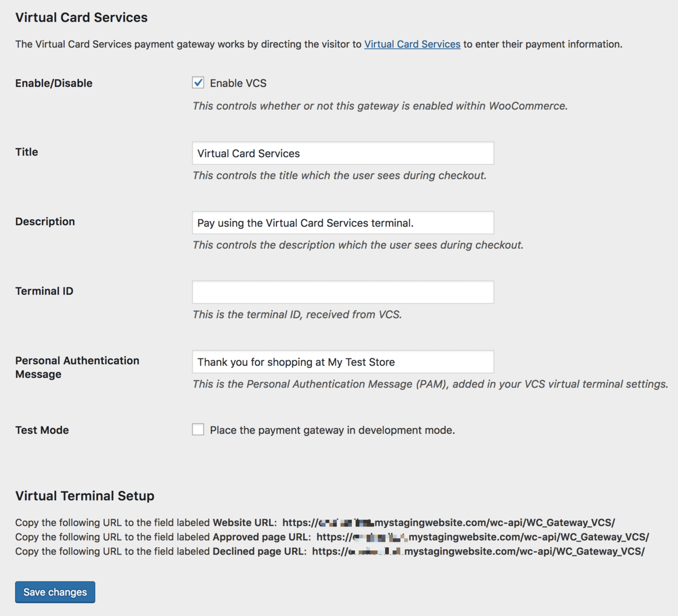This screenshot has width=678, height=616.
Task: Click inside the Title input field
Action: (342, 153)
